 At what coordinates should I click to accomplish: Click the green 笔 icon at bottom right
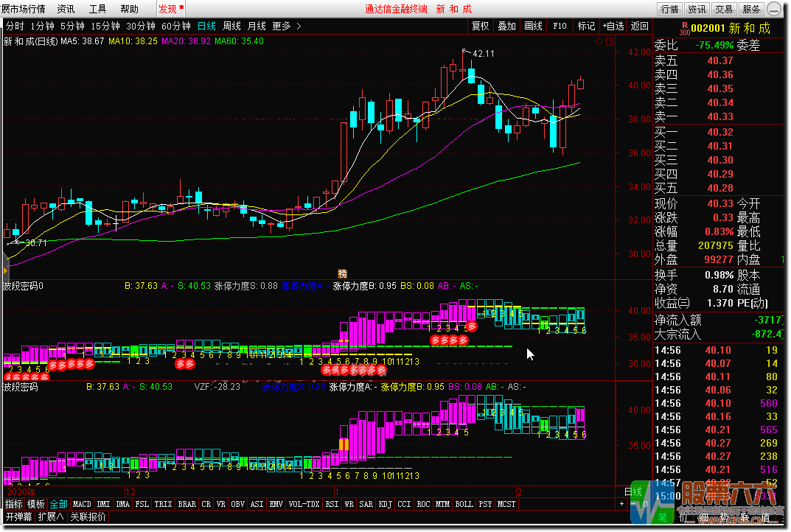click(663, 517)
